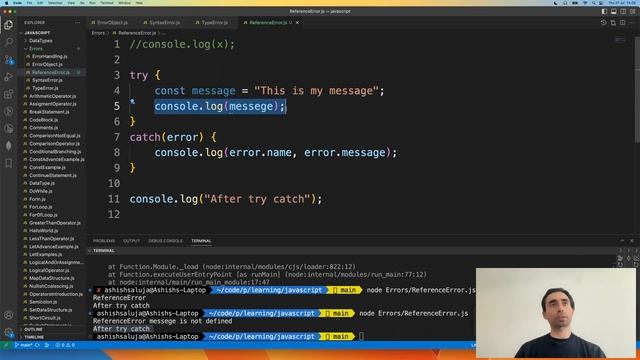Click the Errors breadcrumb segment
640x360 pixels.
click(x=98, y=33)
